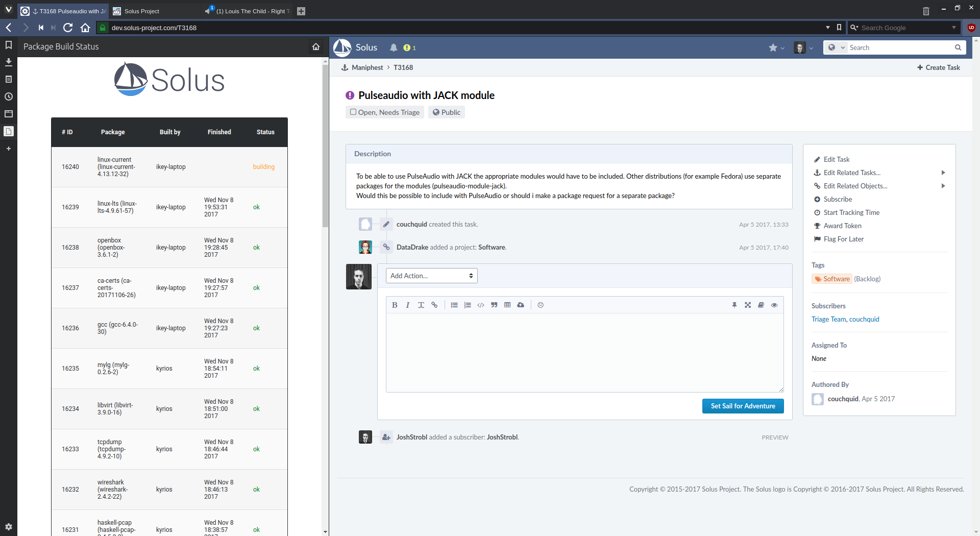Viewport: 980px width, 536px height.
Task: Go to browser home page
Action: [85, 28]
